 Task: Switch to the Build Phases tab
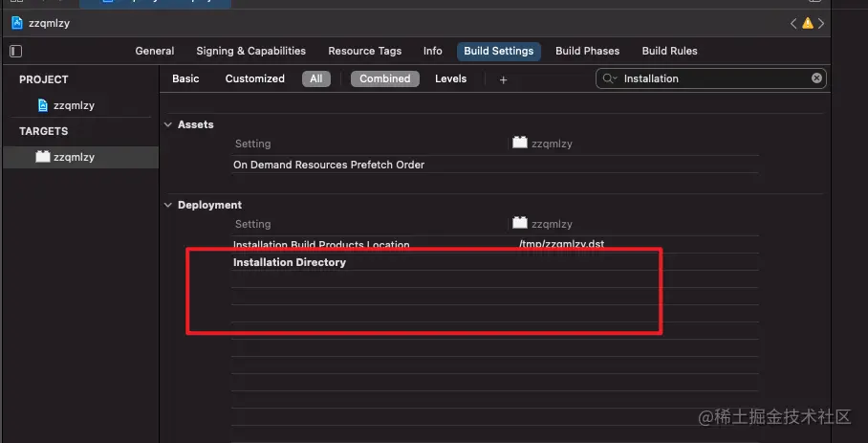tap(587, 51)
